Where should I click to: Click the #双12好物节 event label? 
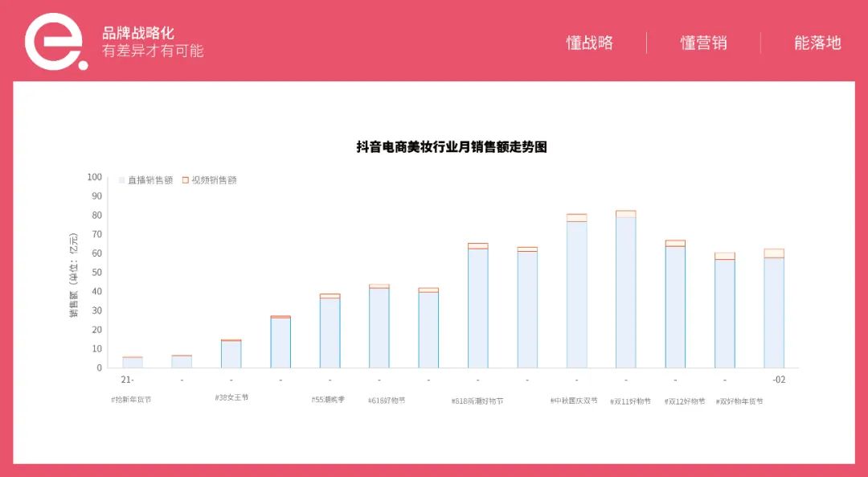685,401
